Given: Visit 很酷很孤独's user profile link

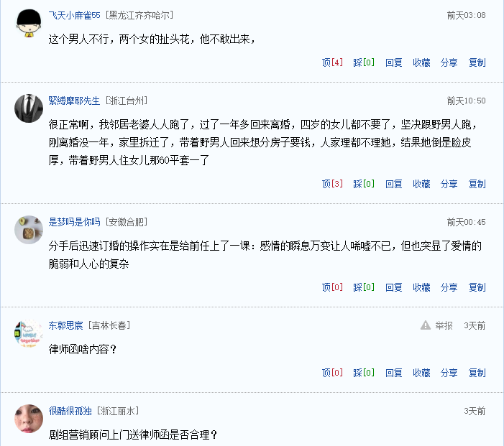Looking at the screenshot, I should pos(69,411).
